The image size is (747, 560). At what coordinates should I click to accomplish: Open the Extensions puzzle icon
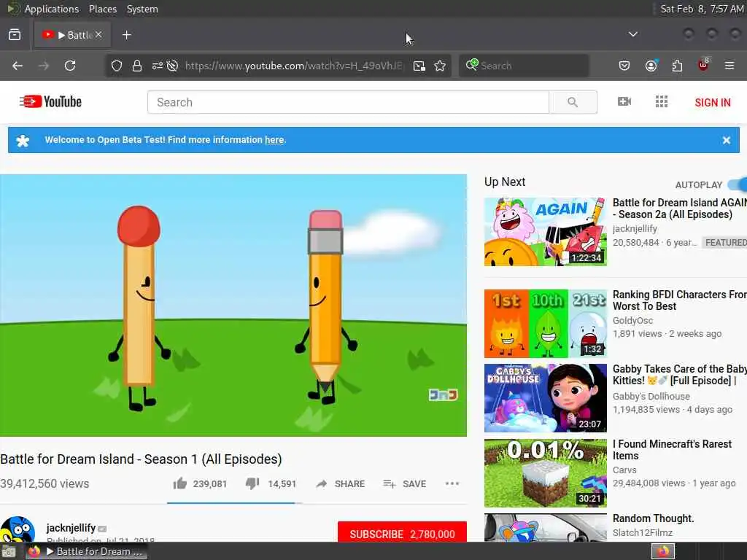click(677, 66)
